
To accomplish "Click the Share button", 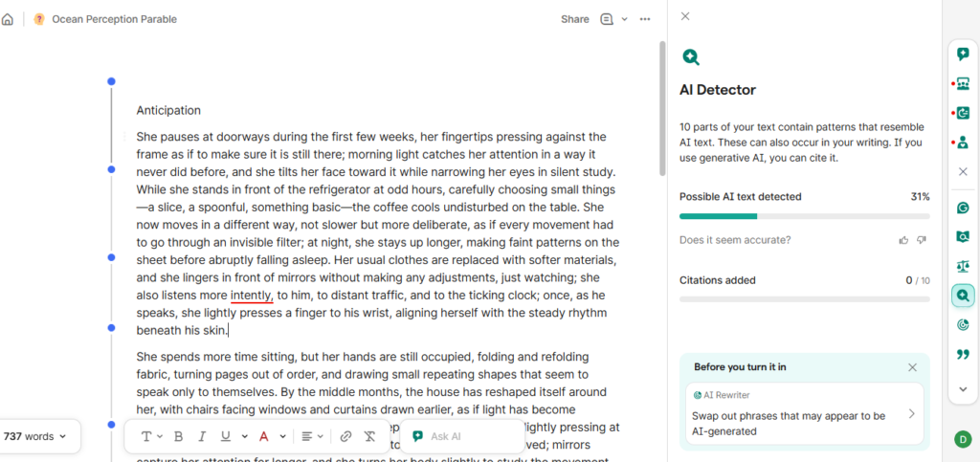I will (x=575, y=19).
